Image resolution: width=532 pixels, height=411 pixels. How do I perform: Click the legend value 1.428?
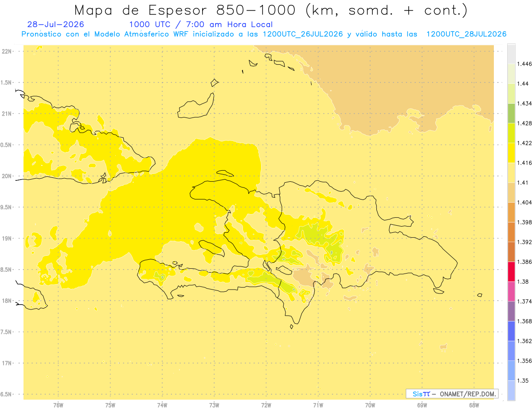pos(525,123)
